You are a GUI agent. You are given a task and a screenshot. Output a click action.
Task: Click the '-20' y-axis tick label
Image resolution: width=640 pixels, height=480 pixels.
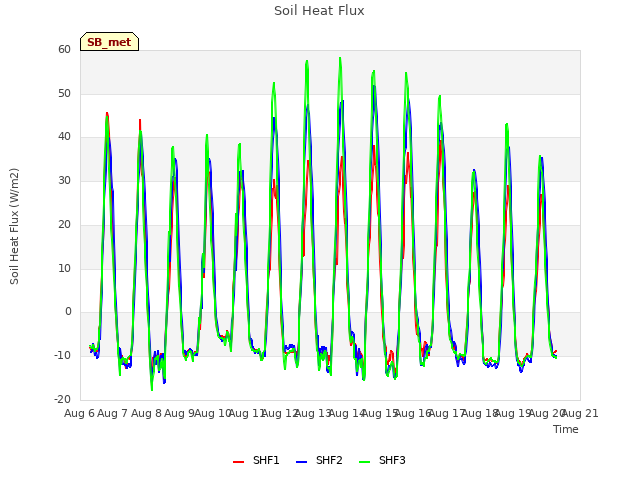point(62,399)
